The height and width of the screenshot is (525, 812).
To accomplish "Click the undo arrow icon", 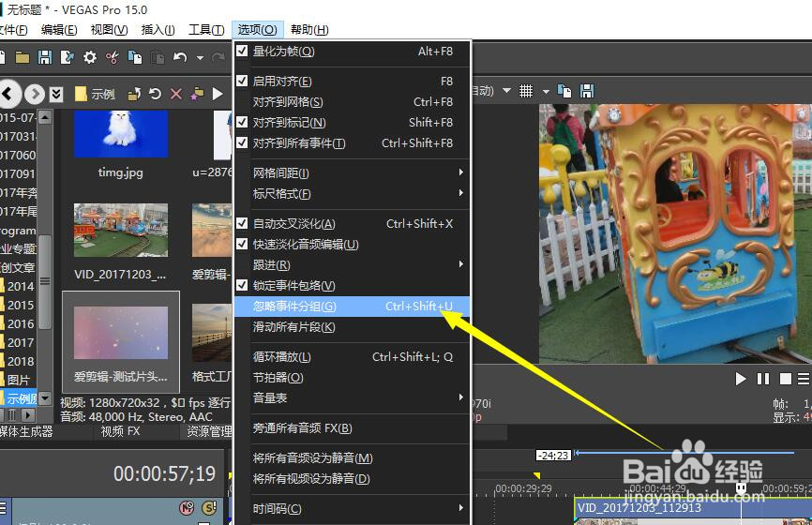I will coord(180,57).
